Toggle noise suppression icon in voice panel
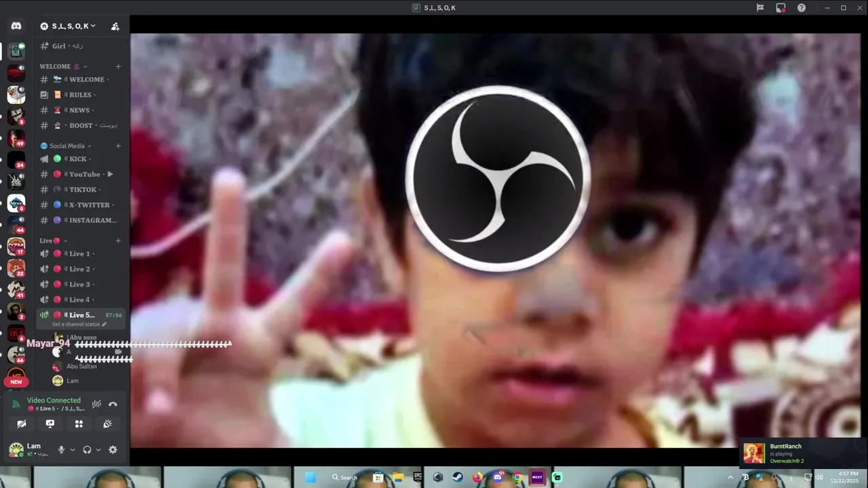868x488 pixels. 96,404
